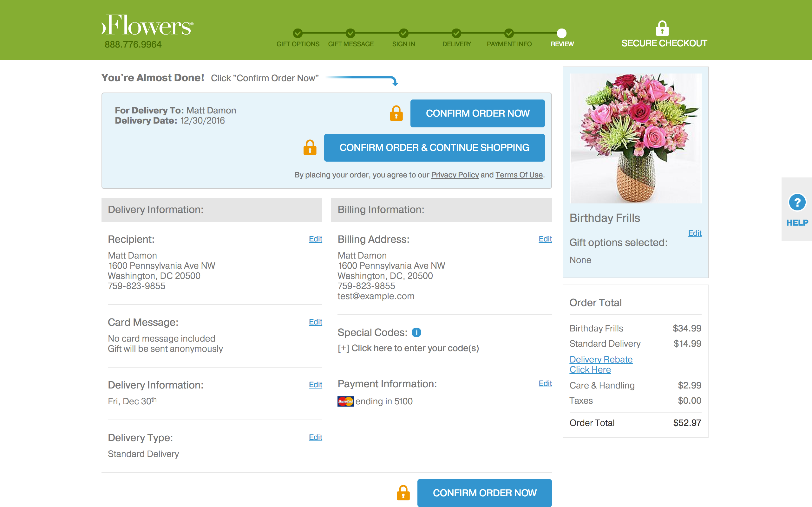This screenshot has height=507, width=812.
Task: Click the Review step progress circle
Action: 561,34
